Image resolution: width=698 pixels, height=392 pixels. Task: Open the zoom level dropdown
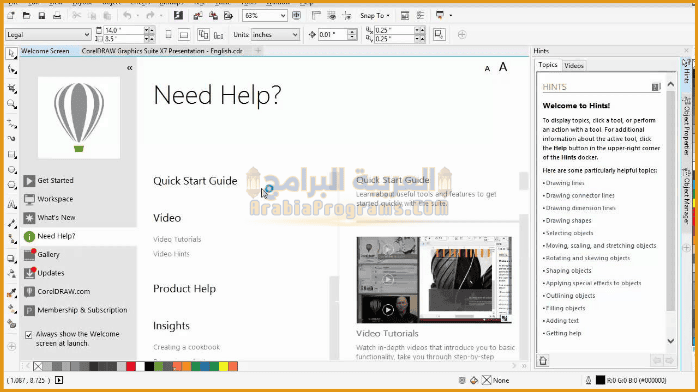283,16
